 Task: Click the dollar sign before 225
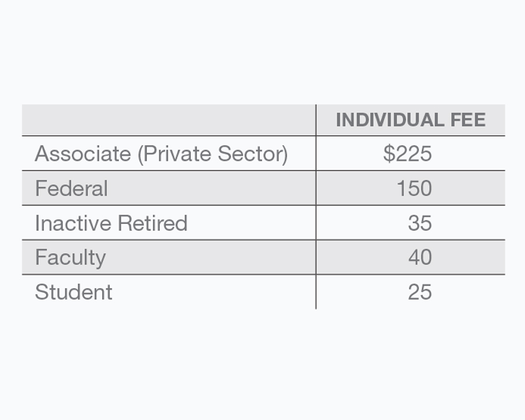pyautogui.click(x=389, y=154)
